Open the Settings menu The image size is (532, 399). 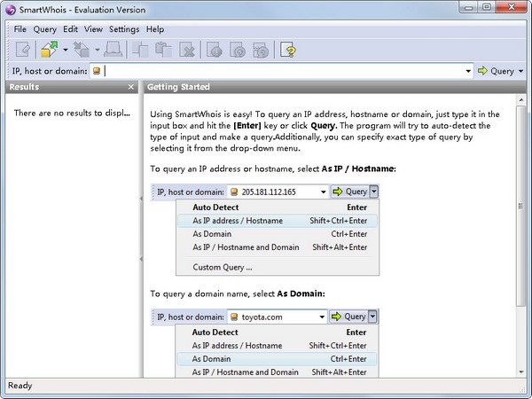(x=124, y=29)
